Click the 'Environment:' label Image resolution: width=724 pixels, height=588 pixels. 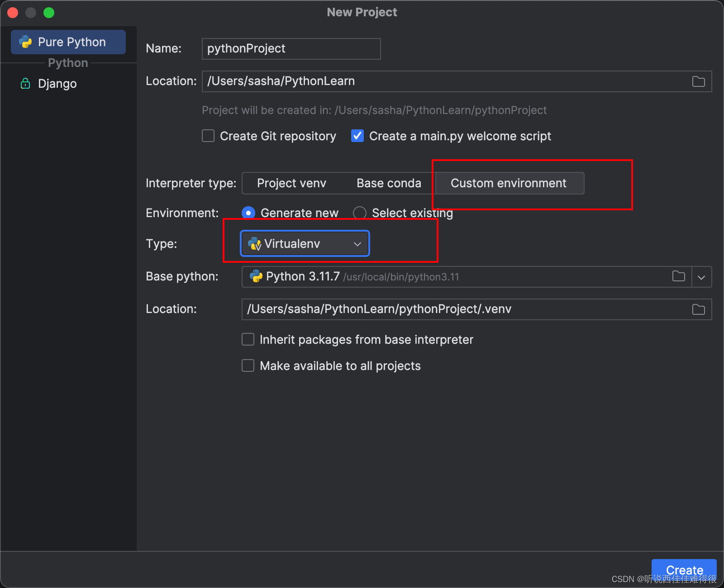coord(182,213)
